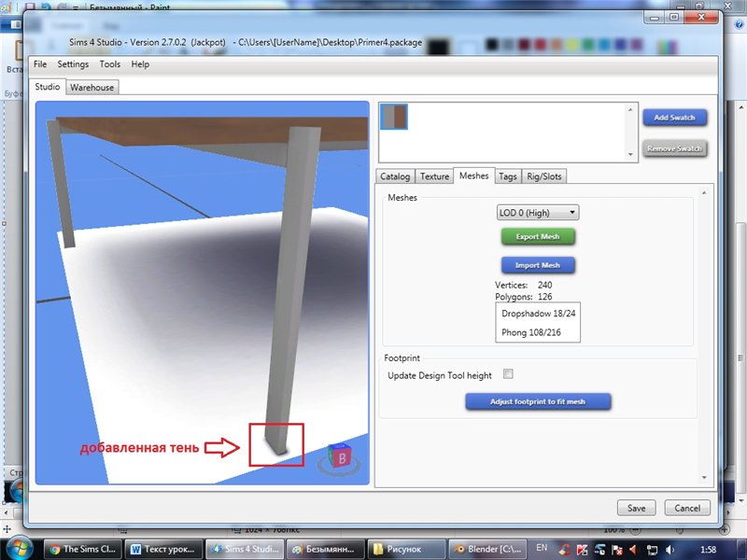
Task: Click Meshes panel scroll-down arrow
Action: (704, 477)
